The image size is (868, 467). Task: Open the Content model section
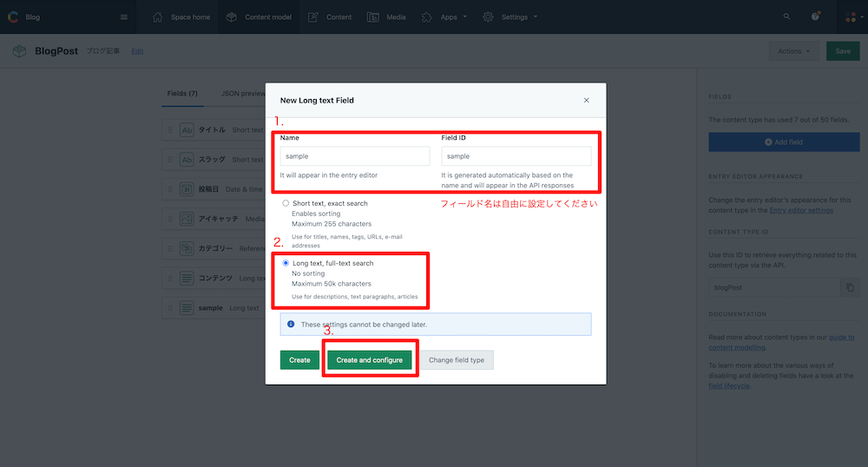coord(268,17)
